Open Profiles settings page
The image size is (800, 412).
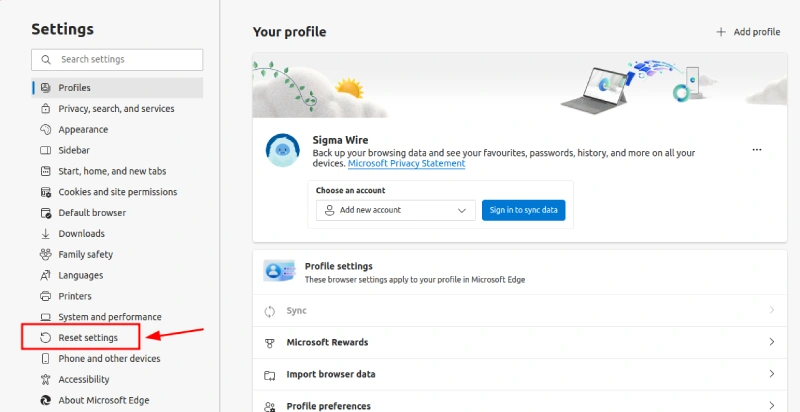click(x=117, y=88)
